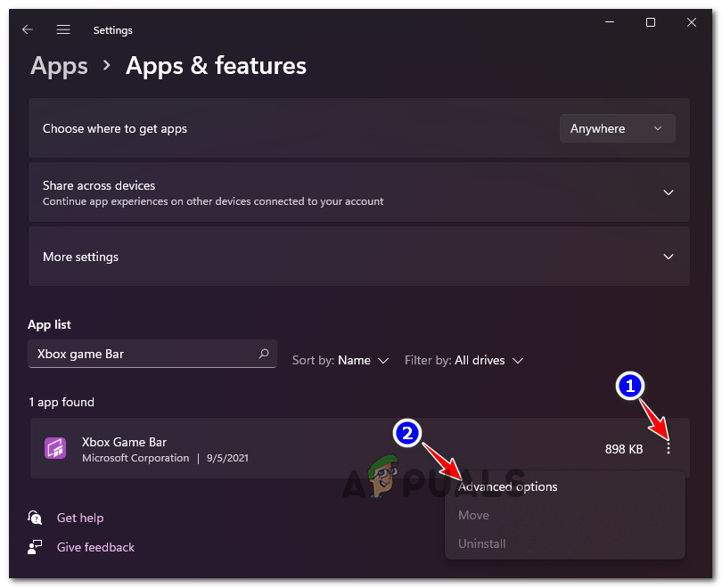Screen dimensions: 722x588
Task: Click Apps in the breadcrumb
Action: (59, 65)
